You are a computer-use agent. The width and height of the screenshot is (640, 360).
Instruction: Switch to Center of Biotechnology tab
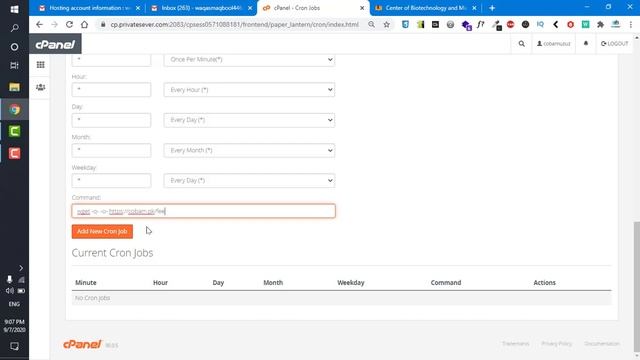point(425,8)
